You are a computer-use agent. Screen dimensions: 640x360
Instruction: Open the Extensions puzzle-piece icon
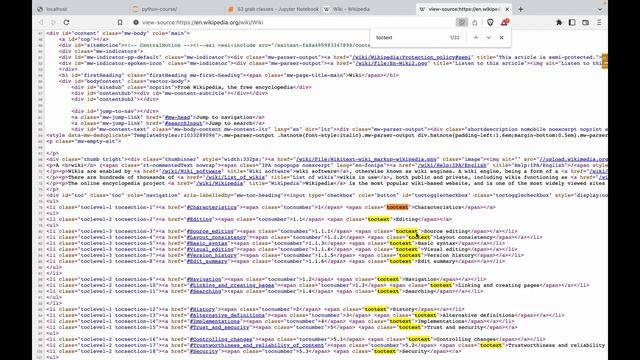pos(559,22)
